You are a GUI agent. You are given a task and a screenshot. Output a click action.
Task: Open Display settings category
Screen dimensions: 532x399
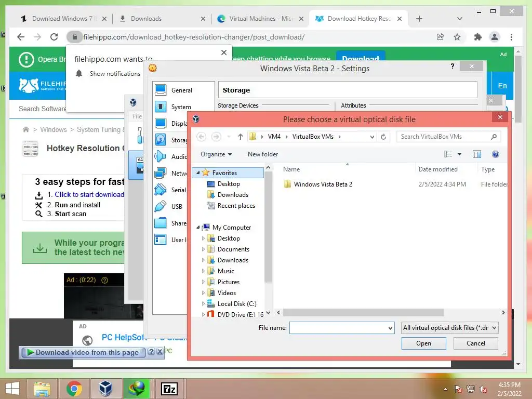(170, 124)
